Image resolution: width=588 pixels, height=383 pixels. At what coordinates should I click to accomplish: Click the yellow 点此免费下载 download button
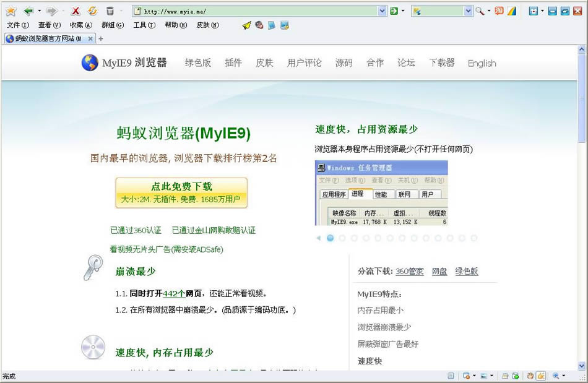coord(181,192)
